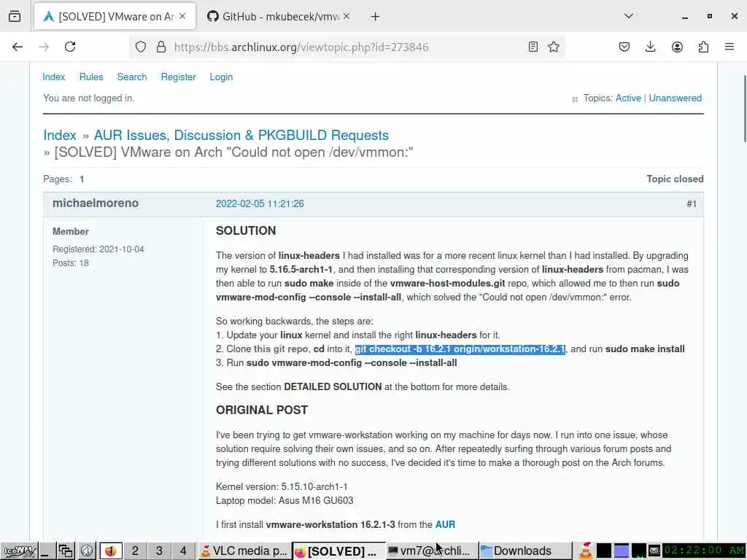Click the mail envelope tray icon
Viewport: 747px width, 560px height.
654,551
